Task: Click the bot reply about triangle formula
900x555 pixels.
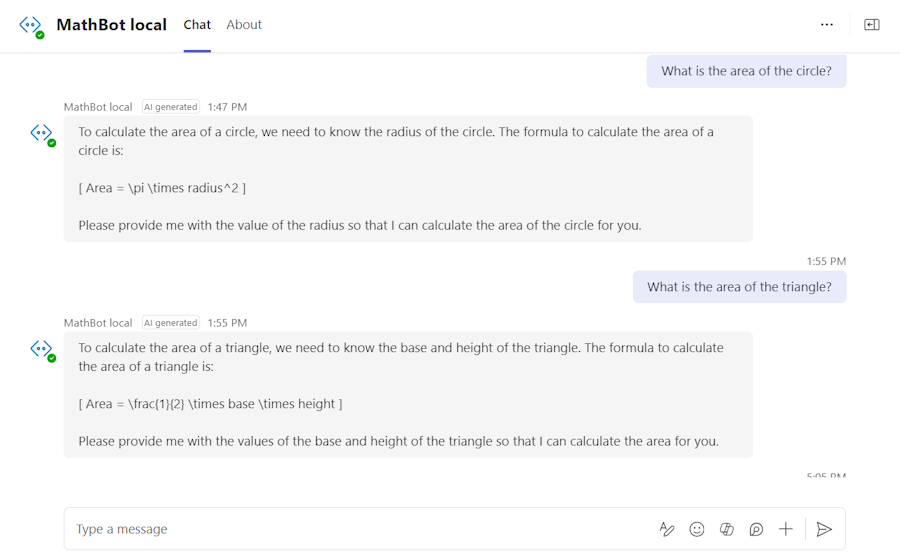Action: coord(408,395)
